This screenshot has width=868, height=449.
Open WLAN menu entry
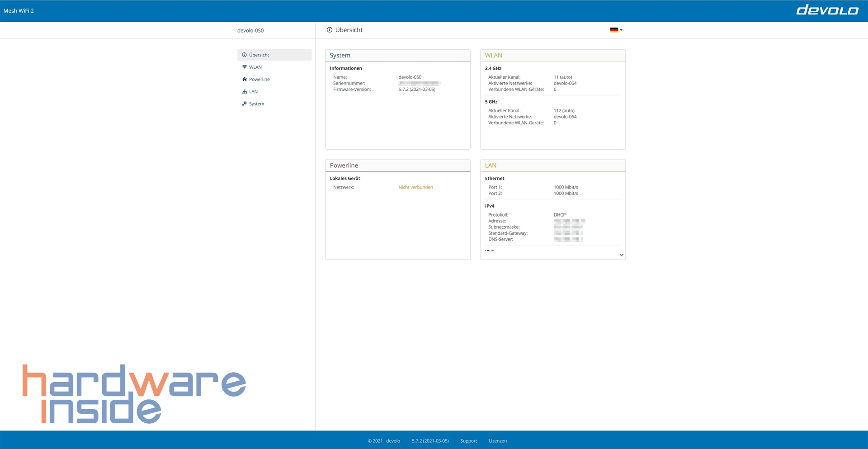[x=274, y=67]
